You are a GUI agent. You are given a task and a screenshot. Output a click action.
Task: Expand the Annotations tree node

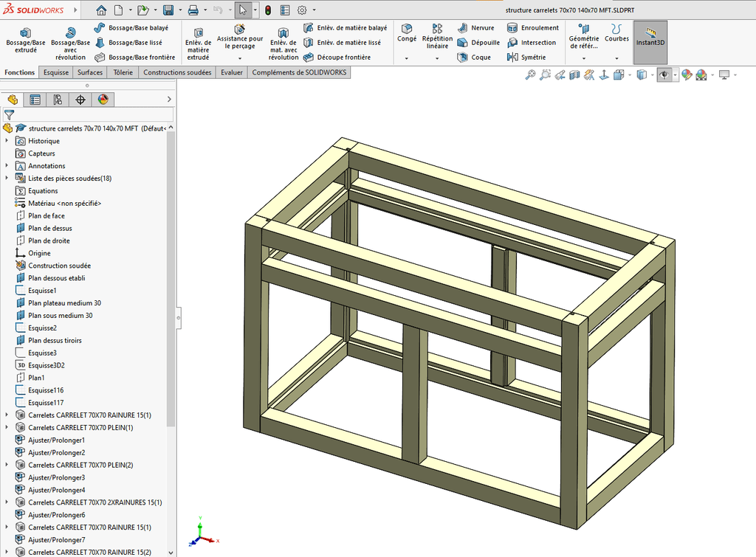[x=7, y=166]
